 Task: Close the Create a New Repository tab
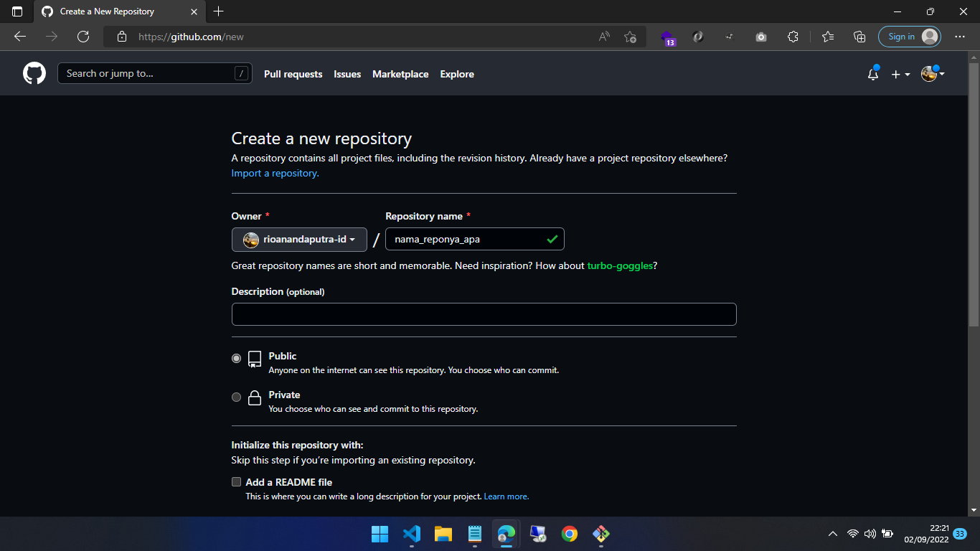[194, 11]
